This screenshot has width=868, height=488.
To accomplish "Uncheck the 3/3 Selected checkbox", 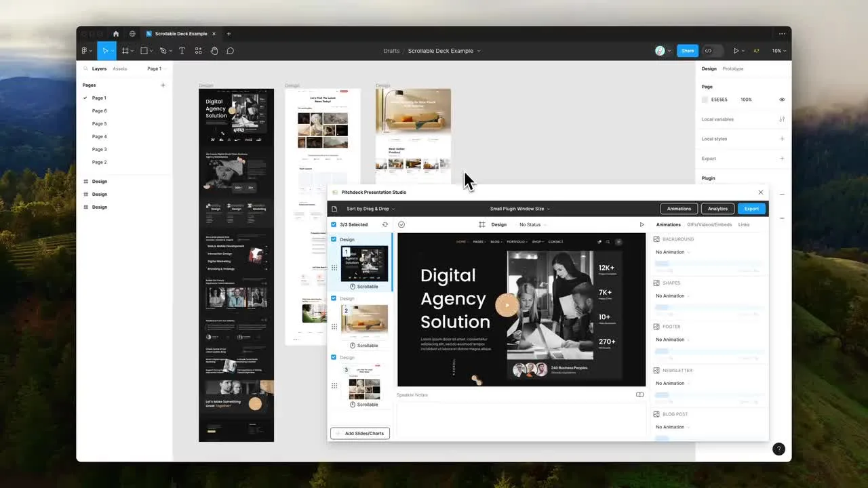I will tap(334, 224).
